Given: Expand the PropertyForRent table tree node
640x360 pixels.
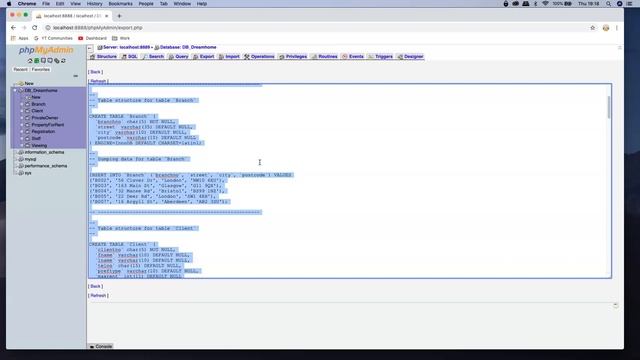Looking at the screenshot, I should pos(22,125).
